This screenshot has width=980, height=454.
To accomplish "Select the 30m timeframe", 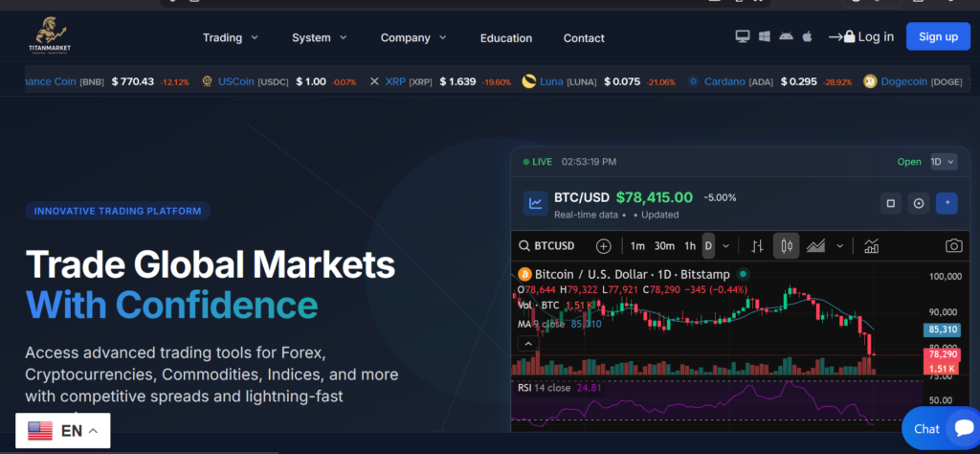I will coord(664,246).
